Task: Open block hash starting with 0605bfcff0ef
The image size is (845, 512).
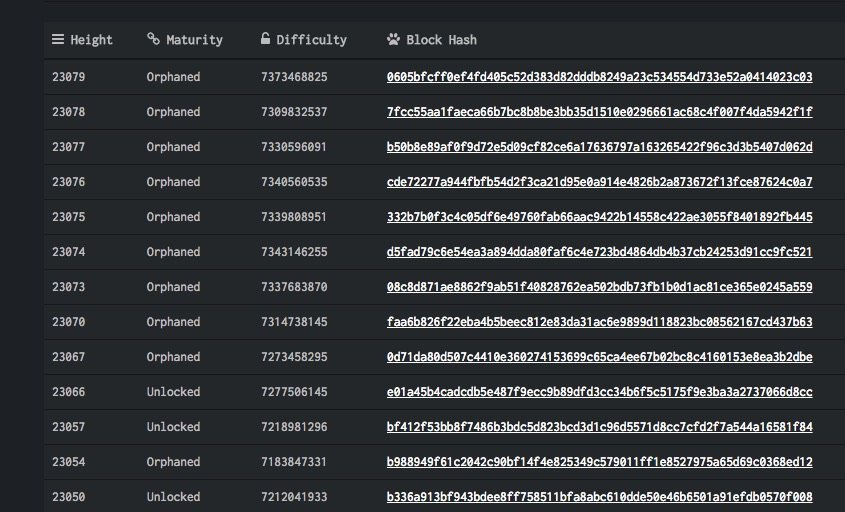Action: tap(599, 77)
